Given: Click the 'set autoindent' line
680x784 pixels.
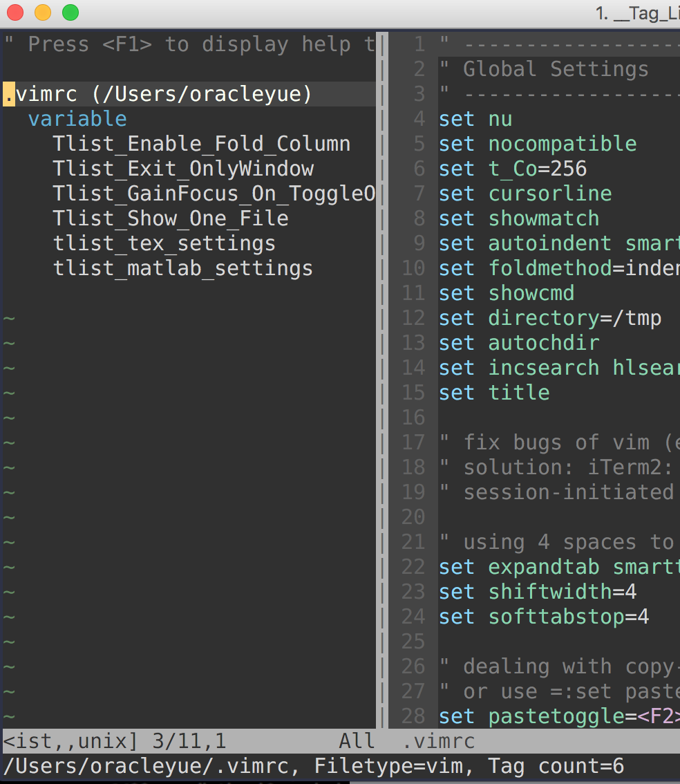Looking at the screenshot, I should (x=560, y=243).
